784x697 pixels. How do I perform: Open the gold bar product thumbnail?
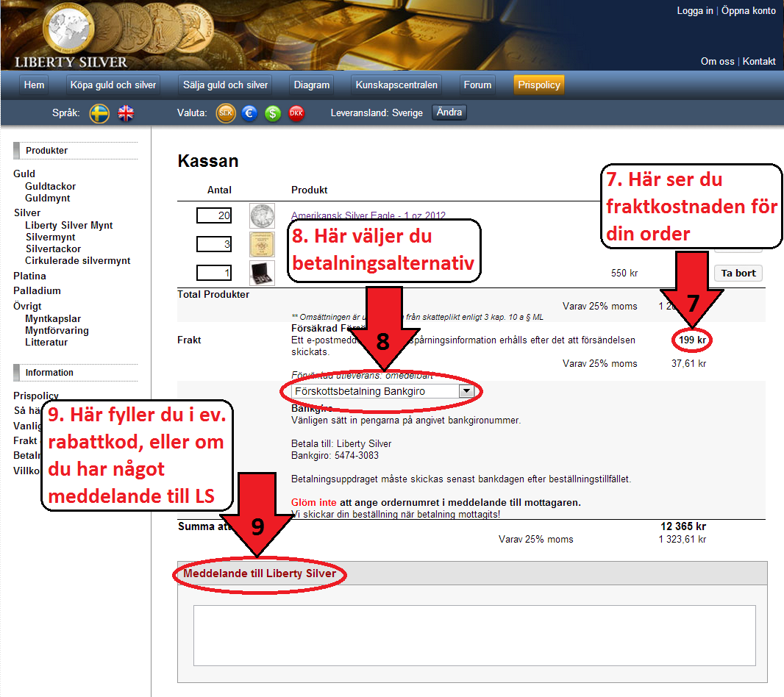click(x=262, y=245)
